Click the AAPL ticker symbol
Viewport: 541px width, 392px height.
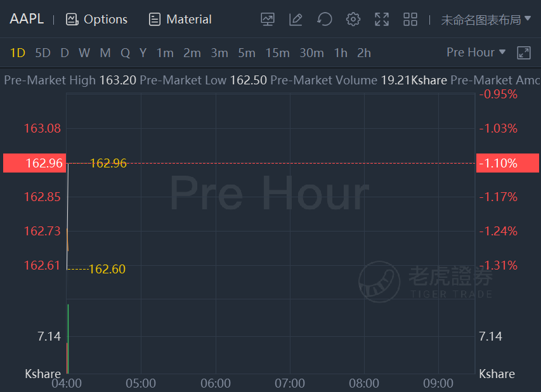click(27, 18)
